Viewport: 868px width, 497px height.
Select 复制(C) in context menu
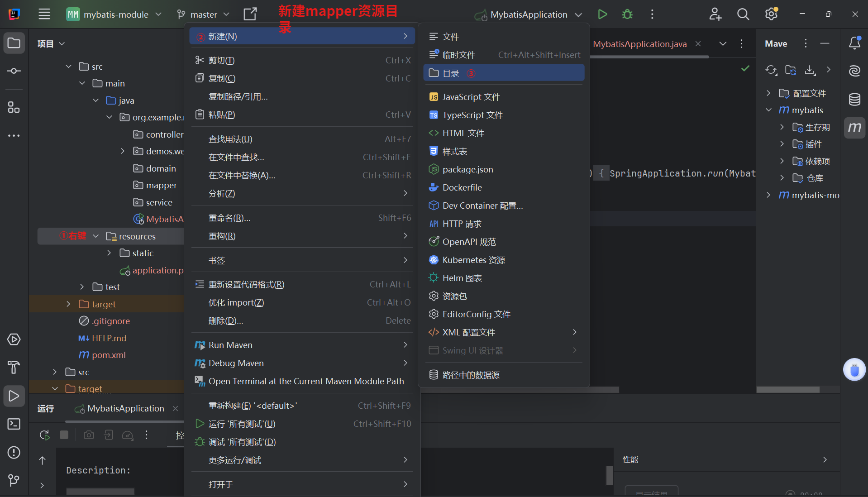point(302,78)
